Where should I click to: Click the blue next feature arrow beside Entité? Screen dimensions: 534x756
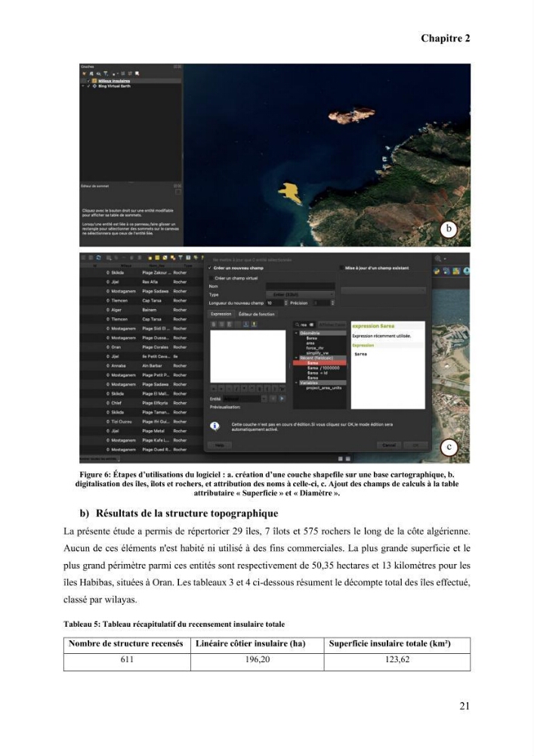[x=282, y=398]
